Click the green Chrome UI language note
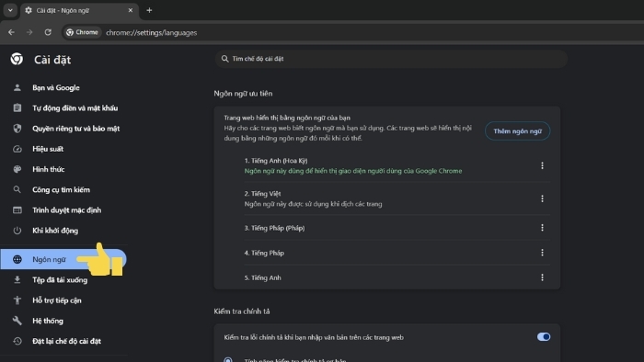The width and height of the screenshot is (644, 362). pyautogui.click(x=353, y=171)
